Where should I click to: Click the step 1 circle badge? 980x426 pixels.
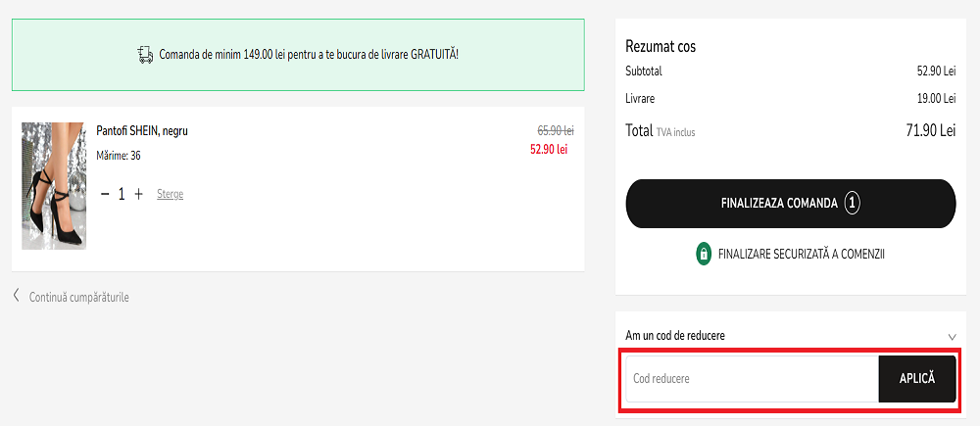[x=853, y=204]
